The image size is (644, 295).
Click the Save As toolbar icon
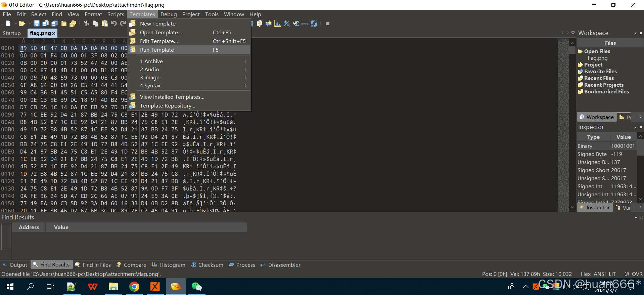pyautogui.click(x=46, y=24)
